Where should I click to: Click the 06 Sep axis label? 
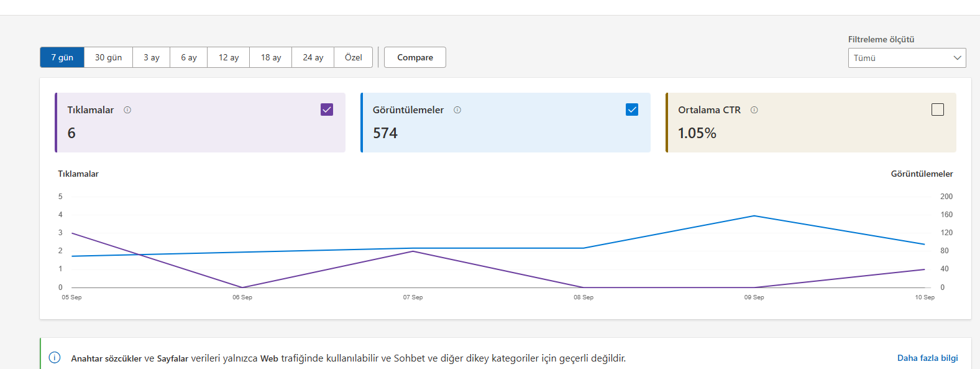pos(242,297)
